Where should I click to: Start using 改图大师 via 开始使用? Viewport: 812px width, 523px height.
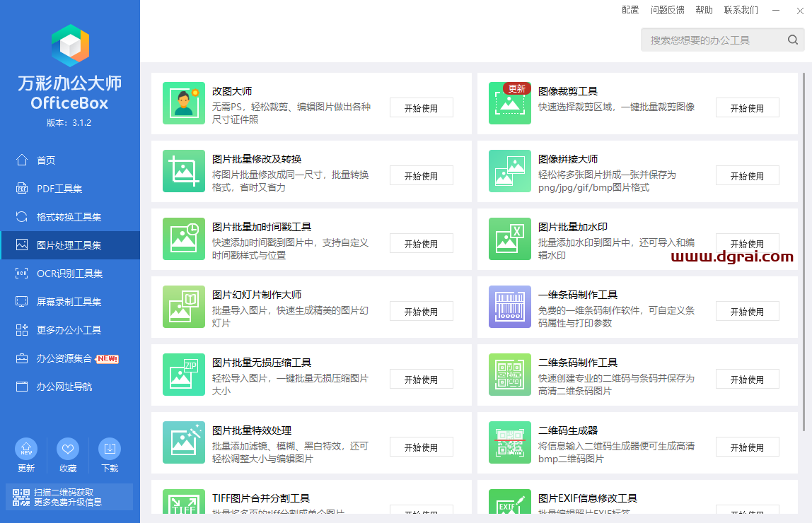[421, 107]
